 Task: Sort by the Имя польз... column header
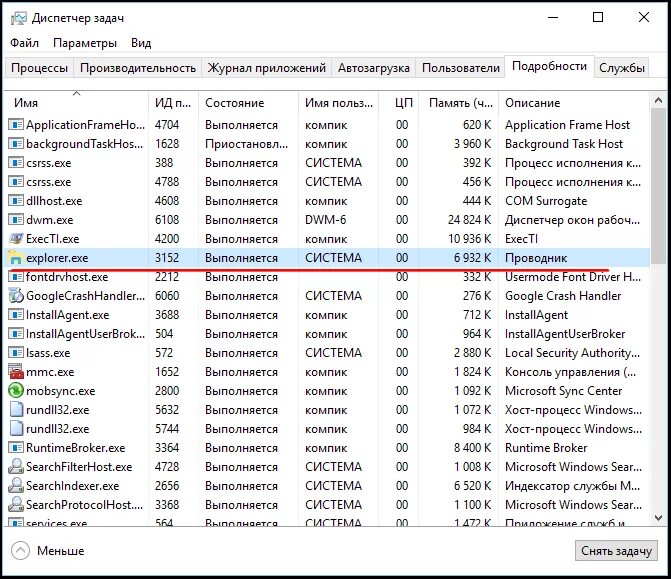tap(338, 103)
